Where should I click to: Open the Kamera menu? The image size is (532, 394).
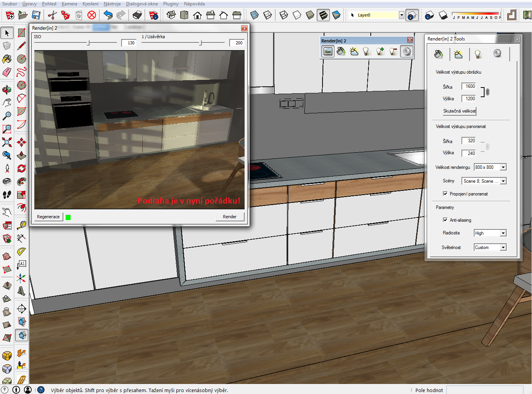coord(69,4)
